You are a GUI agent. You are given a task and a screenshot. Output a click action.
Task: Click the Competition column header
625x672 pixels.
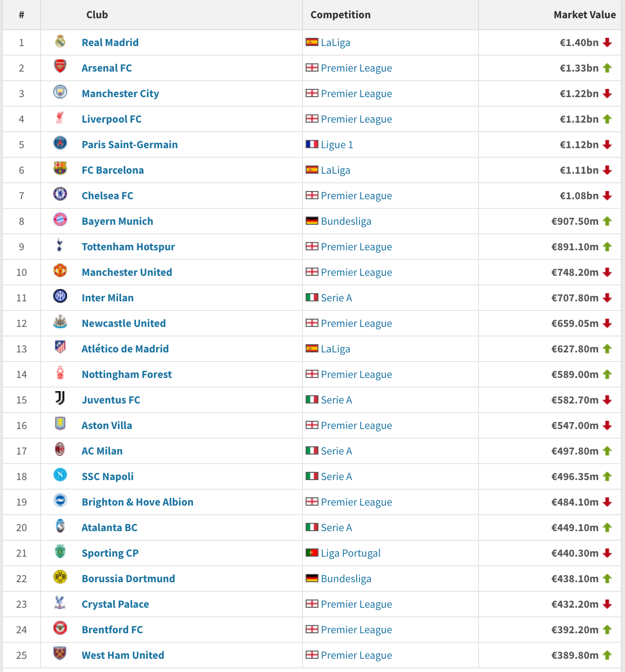pyautogui.click(x=340, y=15)
